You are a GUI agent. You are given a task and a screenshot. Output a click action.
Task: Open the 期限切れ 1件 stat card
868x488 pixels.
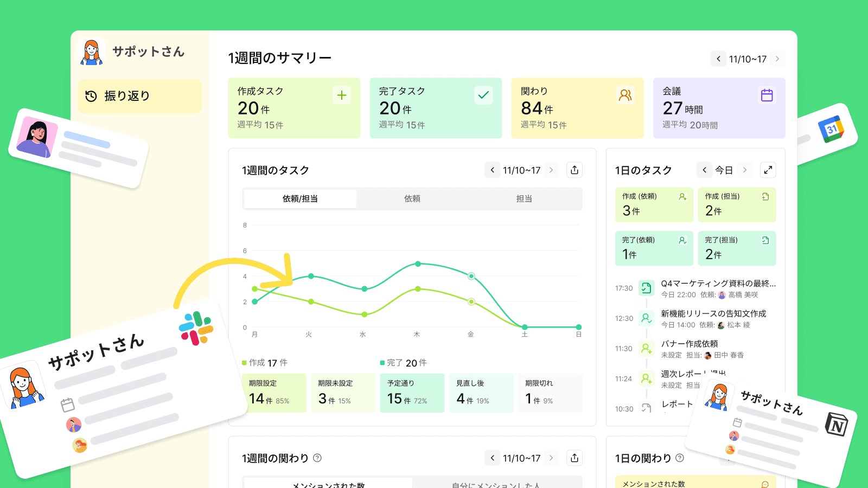[550, 393]
